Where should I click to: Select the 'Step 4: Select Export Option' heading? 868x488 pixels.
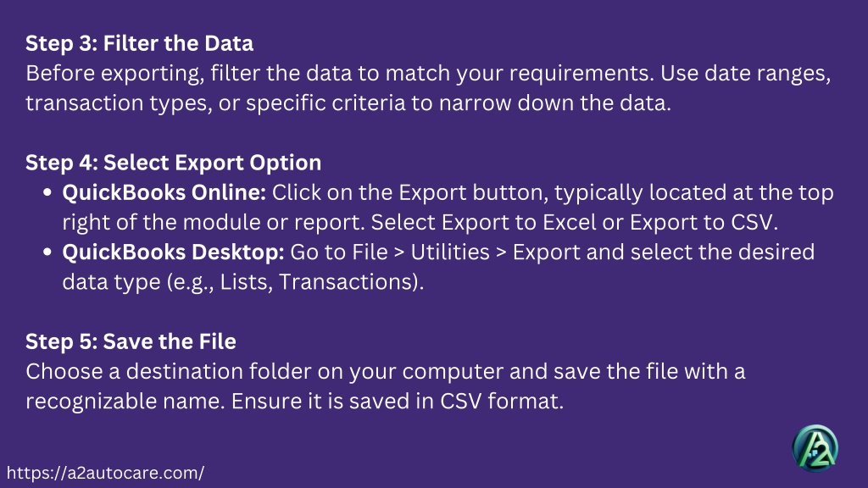(173, 163)
